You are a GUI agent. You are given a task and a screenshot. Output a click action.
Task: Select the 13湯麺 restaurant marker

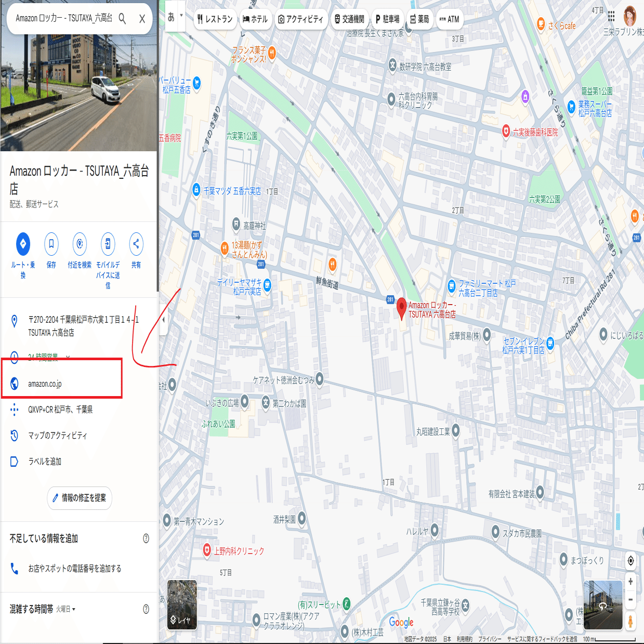point(225,248)
